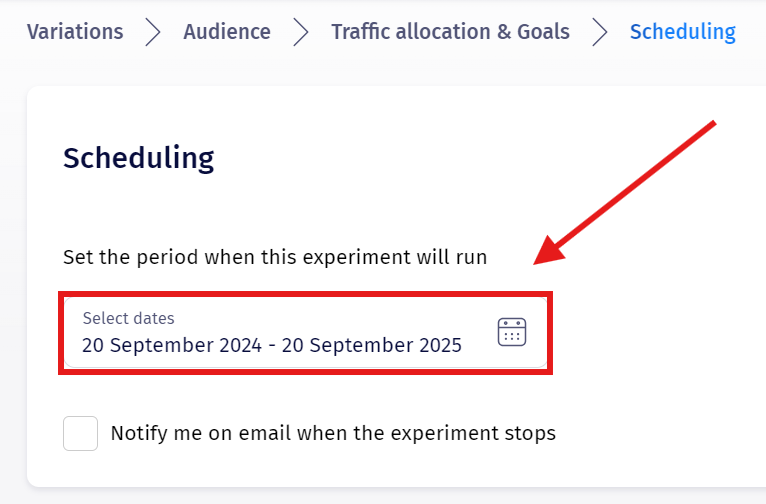Click the chevron arrow after Variations

pyautogui.click(x=153, y=32)
